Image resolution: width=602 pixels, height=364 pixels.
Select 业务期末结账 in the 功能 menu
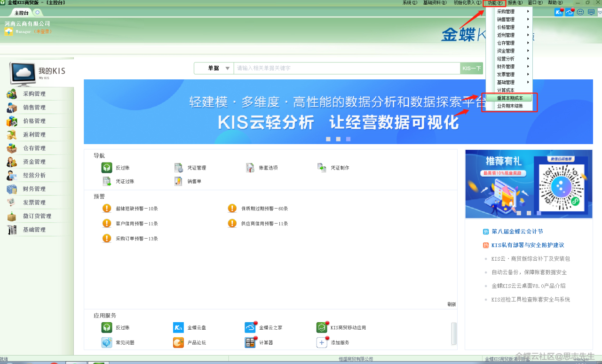pyautogui.click(x=509, y=106)
